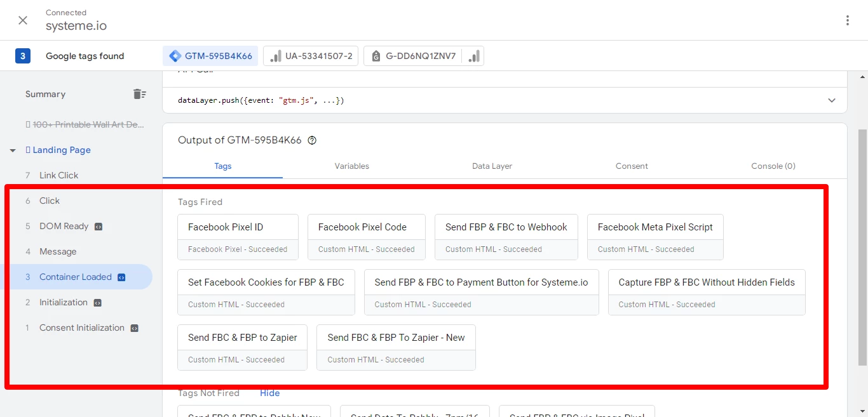The image size is (868, 417).
Task: Open Set Facebook Cookies for FBP & FBC
Action: click(266, 292)
